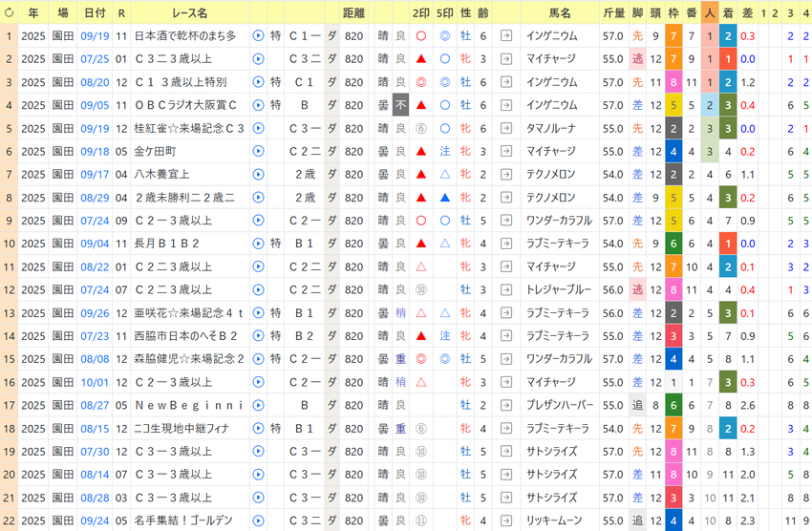Select horse name プレザンハーバー
This screenshot has height=531, width=812.
tap(560, 405)
